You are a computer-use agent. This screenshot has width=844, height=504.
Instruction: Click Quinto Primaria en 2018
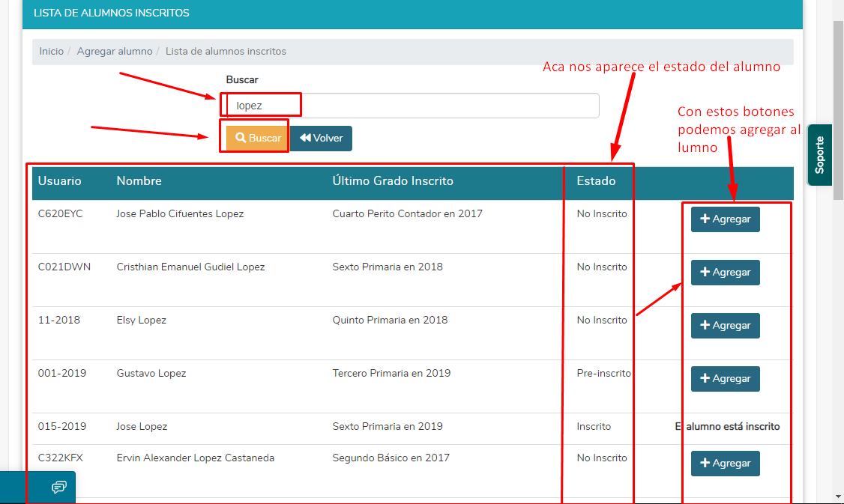390,320
